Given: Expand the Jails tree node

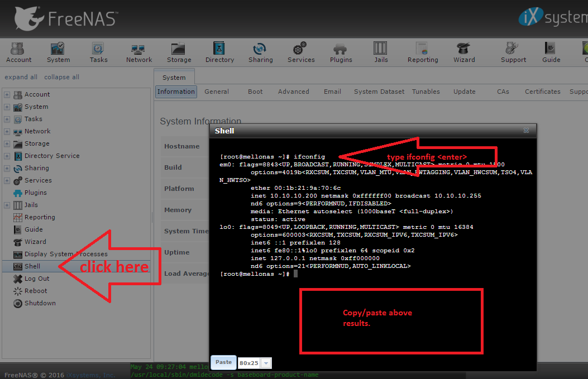Looking at the screenshot, I should click(7, 205).
